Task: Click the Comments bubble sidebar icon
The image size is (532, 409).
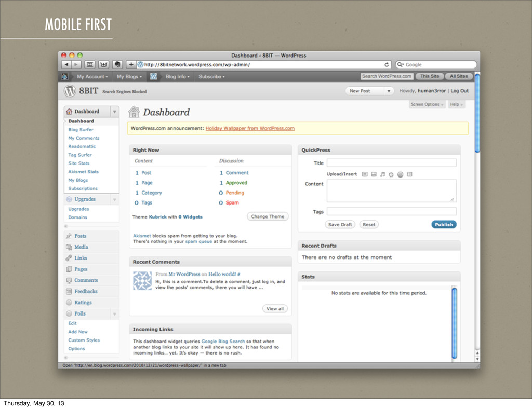Action: click(69, 280)
